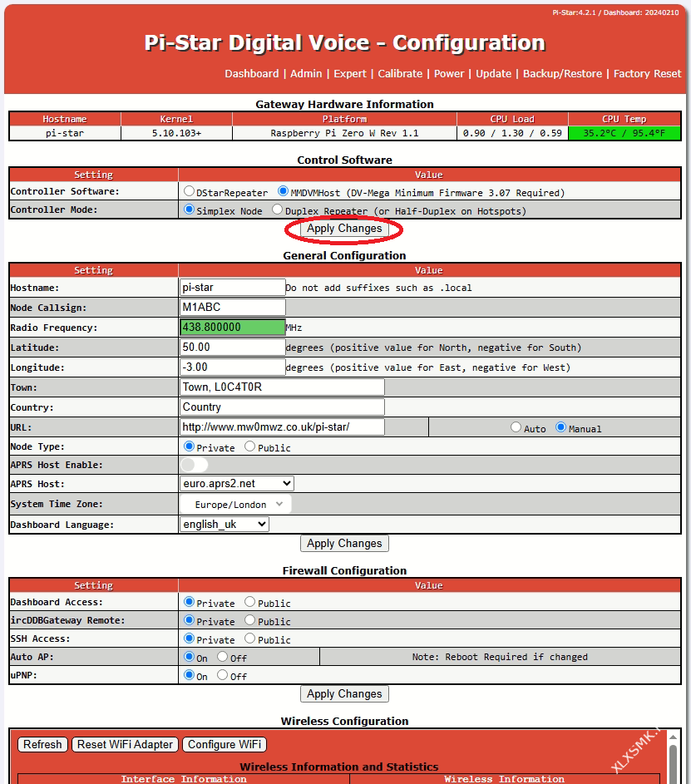Click the CPU Load value 0.90 / 1.30 / 0.59
This screenshot has height=784, width=691.
click(512, 133)
